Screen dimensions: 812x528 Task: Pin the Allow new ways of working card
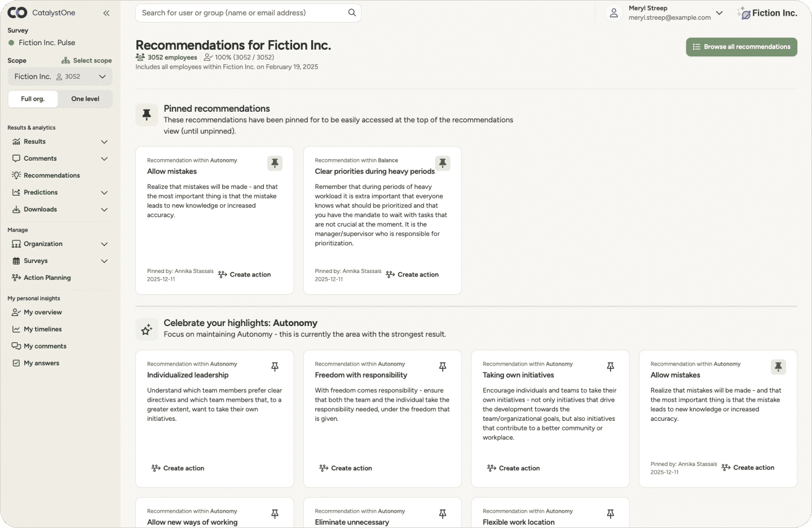[275, 514]
